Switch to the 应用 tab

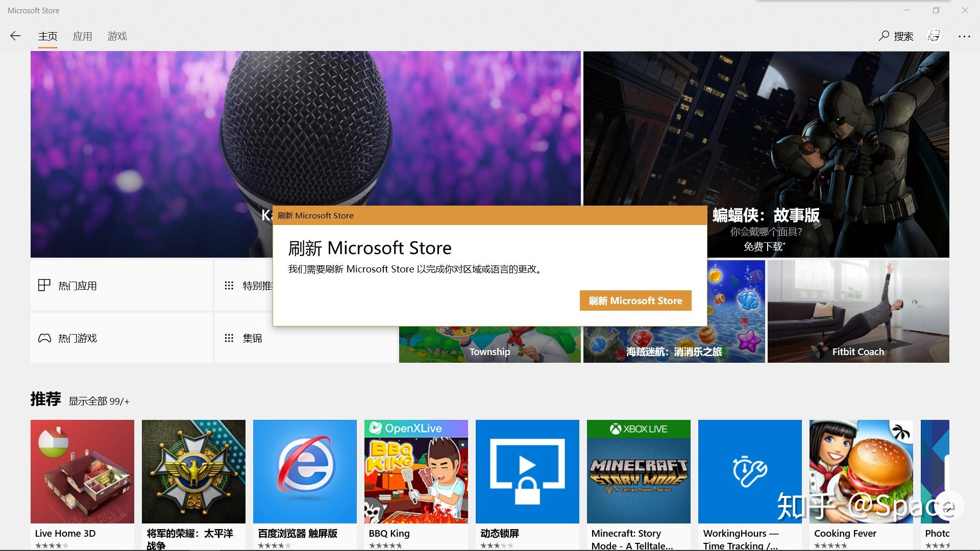pyautogui.click(x=82, y=36)
